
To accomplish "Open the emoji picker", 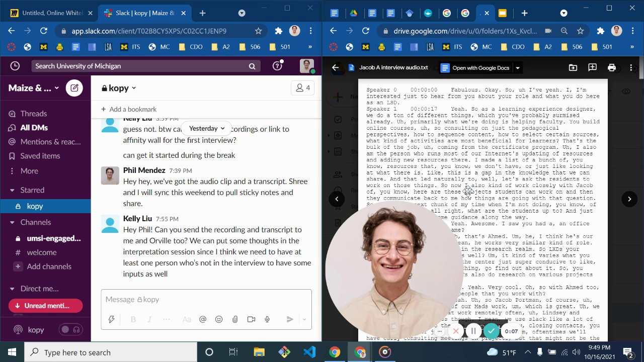I will pyautogui.click(x=219, y=319).
